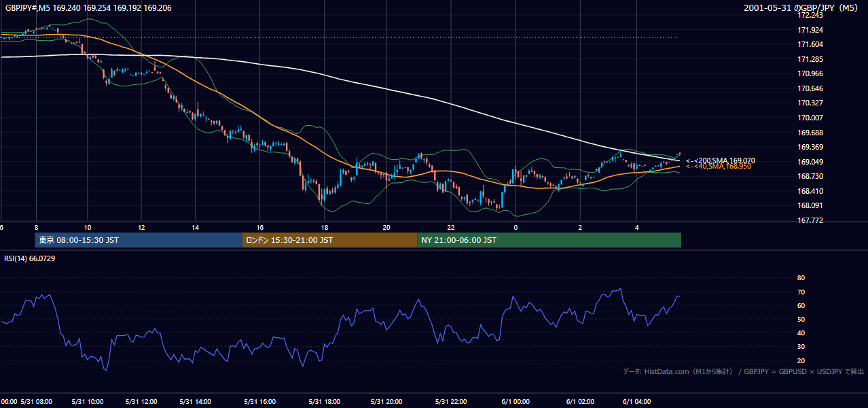Click price axis value 169.049
The width and height of the screenshot is (868, 408).
coord(809,162)
